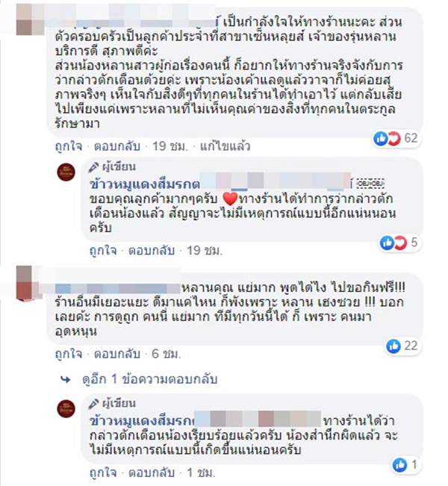Click the 1 ชม. timestamp of last reply

[x=201, y=473]
